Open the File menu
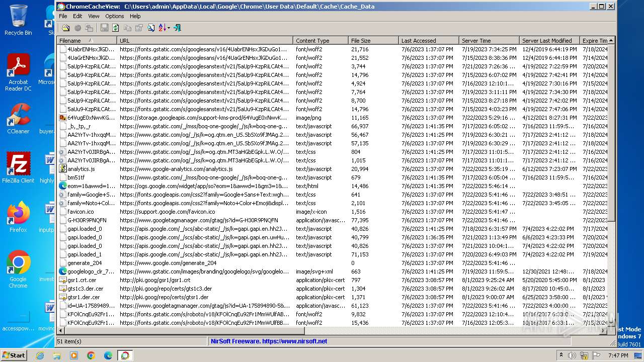This screenshot has width=644, height=362. 63,16
